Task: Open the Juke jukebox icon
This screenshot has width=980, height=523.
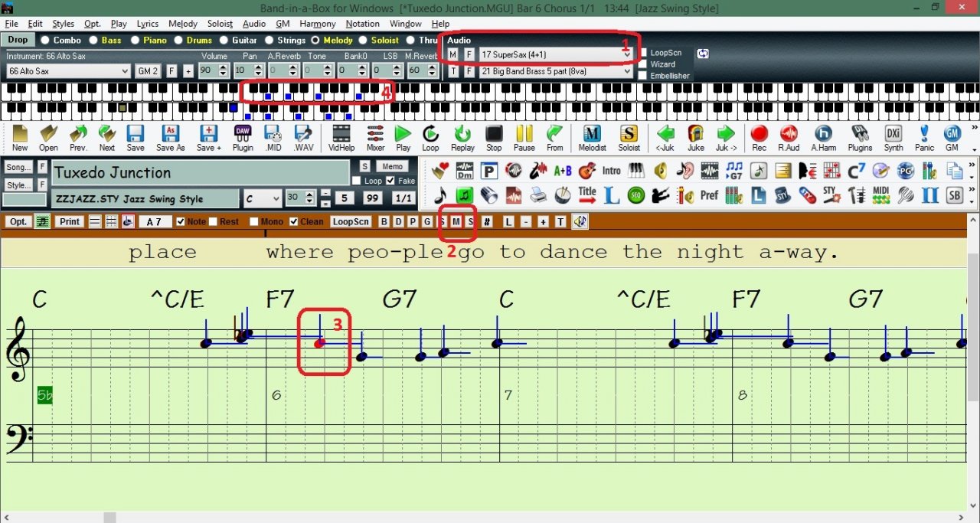Action: point(696,138)
